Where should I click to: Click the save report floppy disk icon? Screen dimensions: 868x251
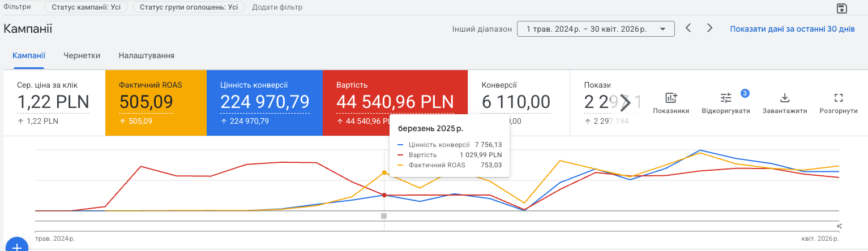point(841,8)
